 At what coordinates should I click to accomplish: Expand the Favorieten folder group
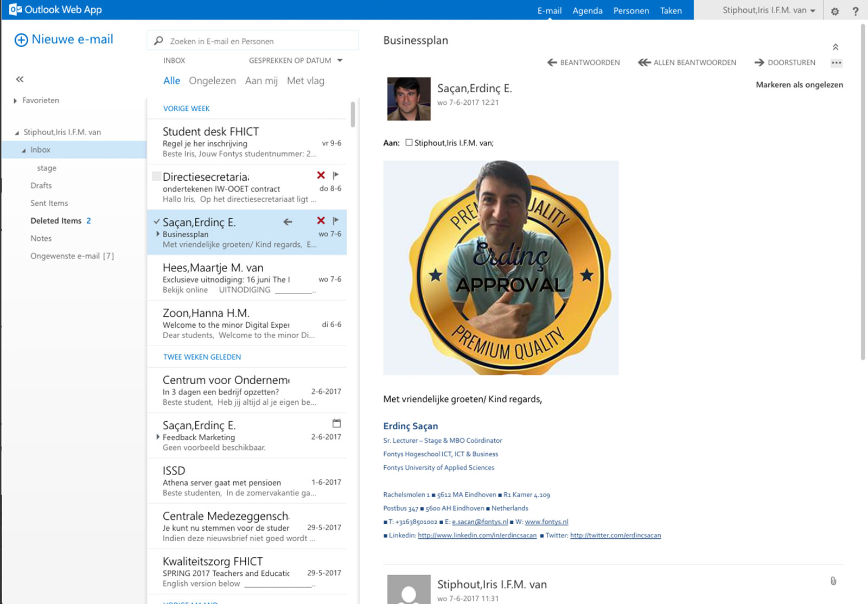[x=15, y=100]
